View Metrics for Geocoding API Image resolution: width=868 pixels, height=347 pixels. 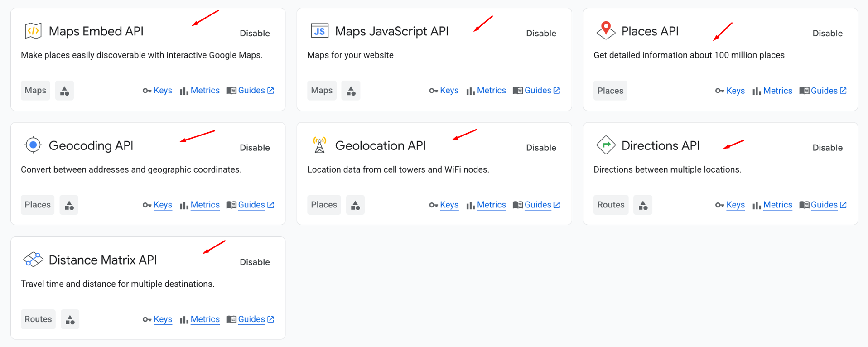tap(205, 205)
